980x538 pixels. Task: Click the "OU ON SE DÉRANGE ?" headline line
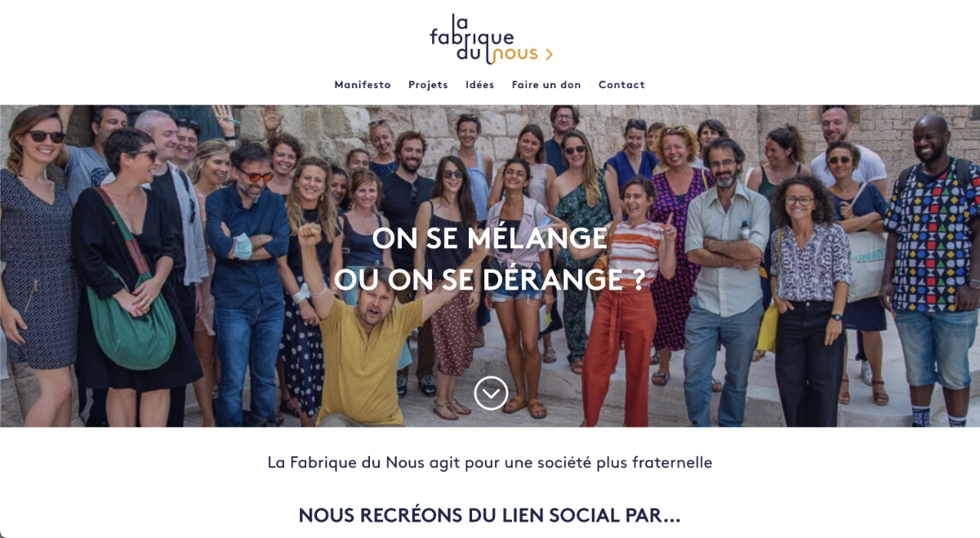pyautogui.click(x=490, y=279)
